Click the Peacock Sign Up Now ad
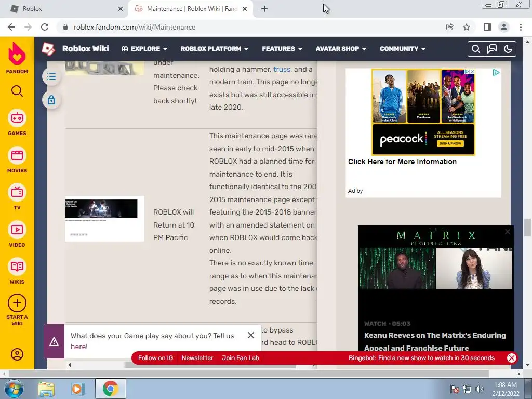The height and width of the screenshot is (399, 532). pyautogui.click(x=450, y=143)
